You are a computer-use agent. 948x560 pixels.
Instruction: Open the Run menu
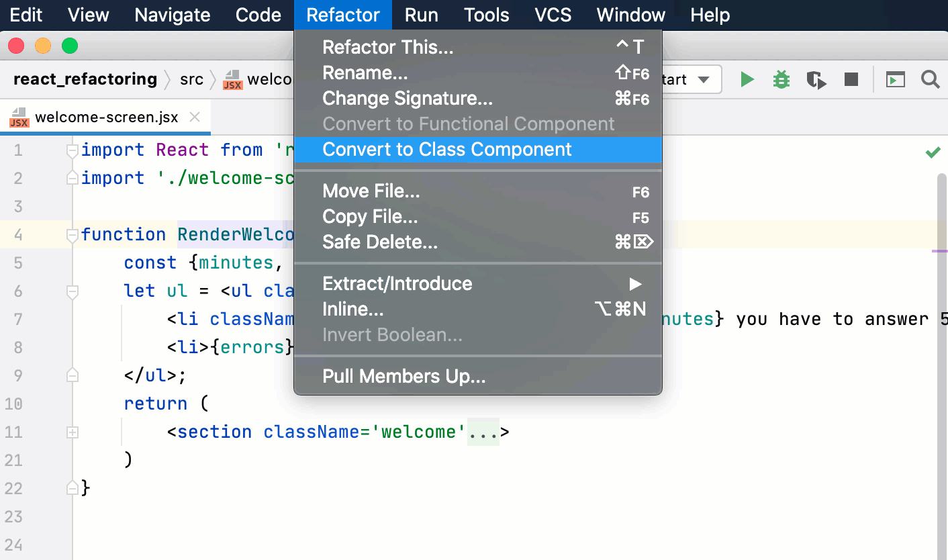click(421, 15)
